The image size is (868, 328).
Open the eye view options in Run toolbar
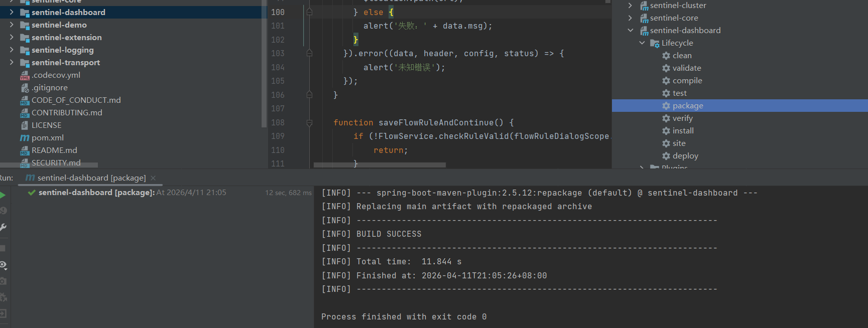(3, 265)
